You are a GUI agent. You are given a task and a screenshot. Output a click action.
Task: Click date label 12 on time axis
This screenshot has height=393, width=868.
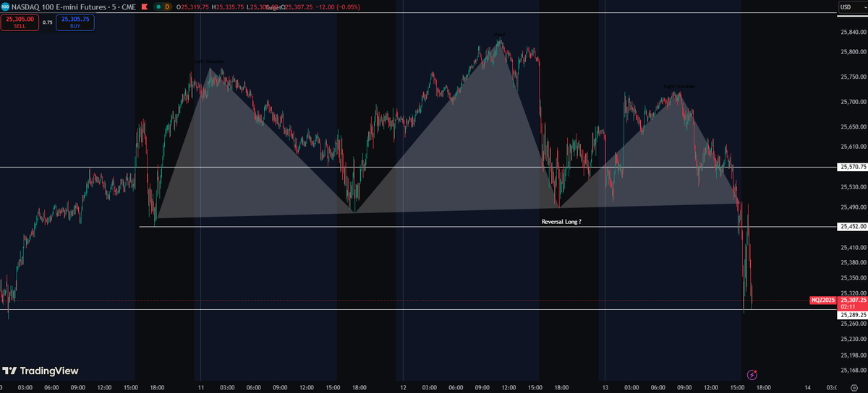pos(403,387)
